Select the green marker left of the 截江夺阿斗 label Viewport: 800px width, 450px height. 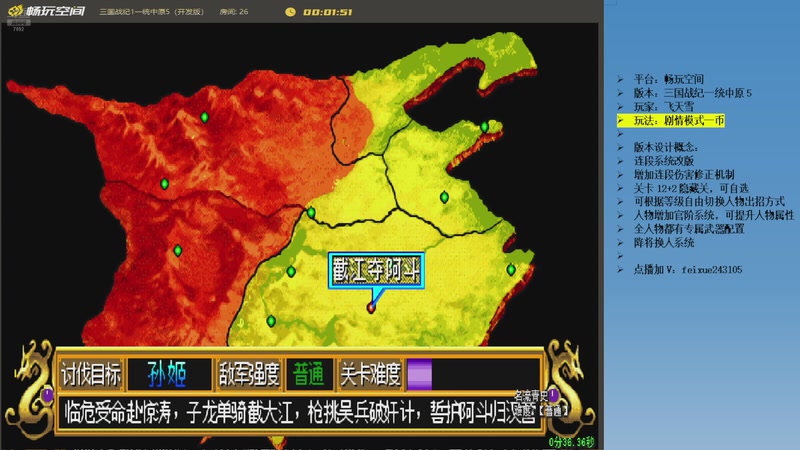click(291, 271)
